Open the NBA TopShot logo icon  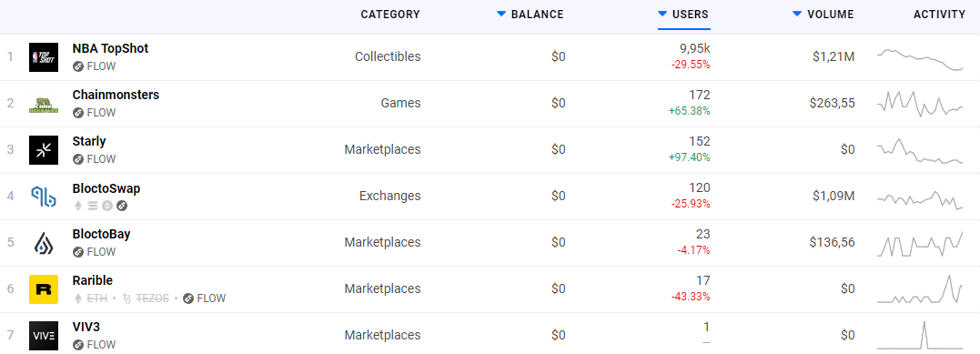point(44,57)
